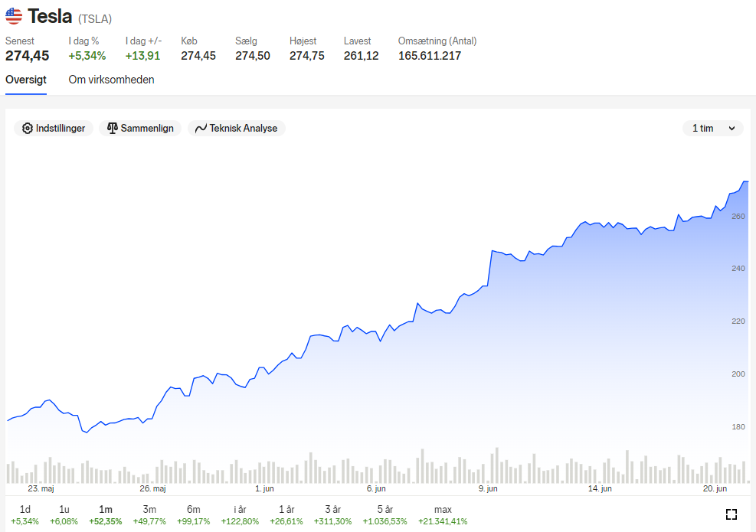Click the I dag % value +5,34%
This screenshot has width=756, height=532.
(x=87, y=56)
